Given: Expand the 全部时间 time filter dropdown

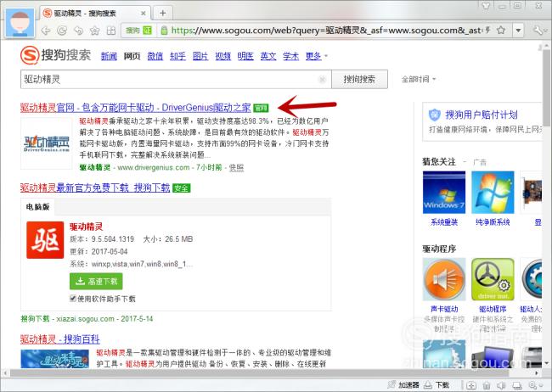Looking at the screenshot, I should pos(419,79).
